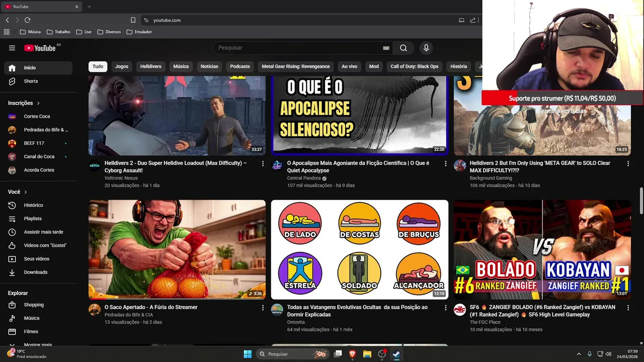Select the Helldivers filter chip
The width and height of the screenshot is (644, 362).
pyautogui.click(x=150, y=66)
